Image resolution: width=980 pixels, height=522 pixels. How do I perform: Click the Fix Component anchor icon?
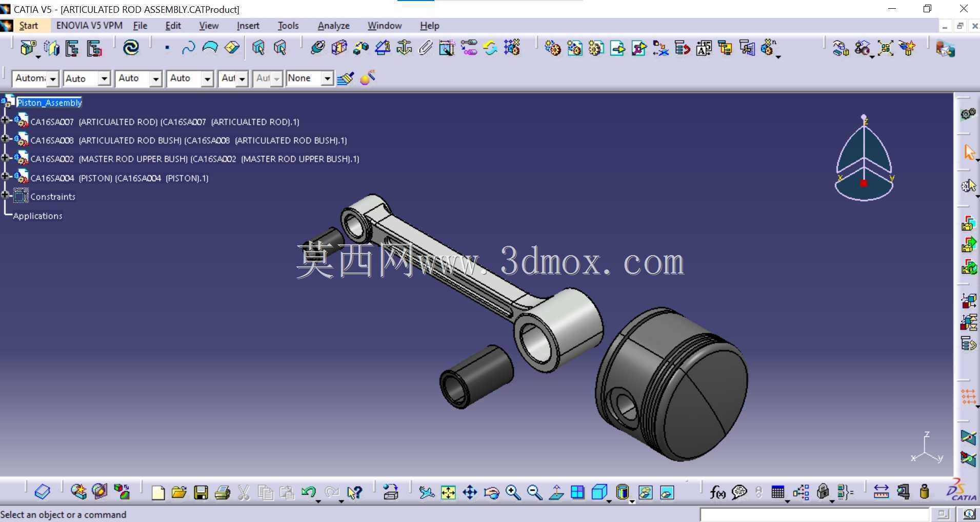[404, 48]
